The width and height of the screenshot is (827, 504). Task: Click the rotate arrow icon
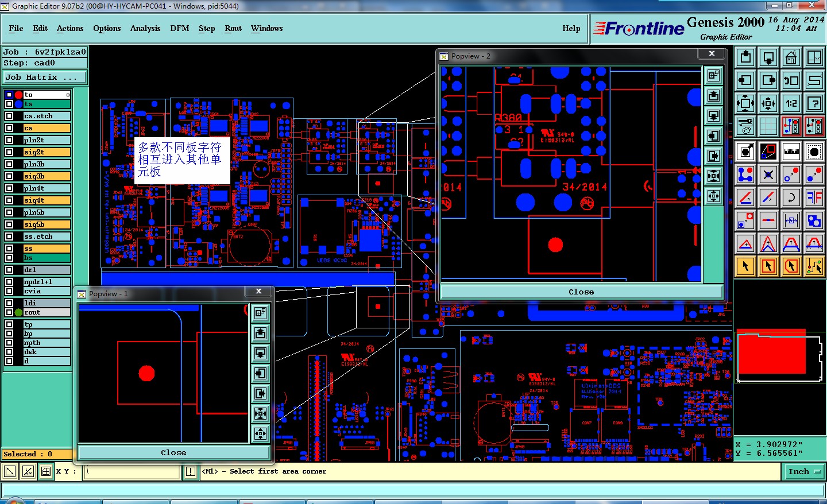point(791,197)
